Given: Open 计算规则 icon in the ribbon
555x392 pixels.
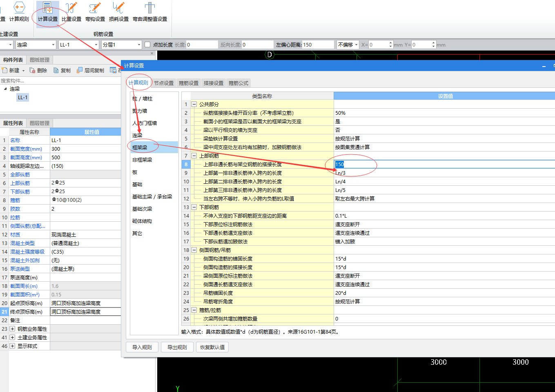Looking at the screenshot, I should pyautogui.click(x=19, y=12).
